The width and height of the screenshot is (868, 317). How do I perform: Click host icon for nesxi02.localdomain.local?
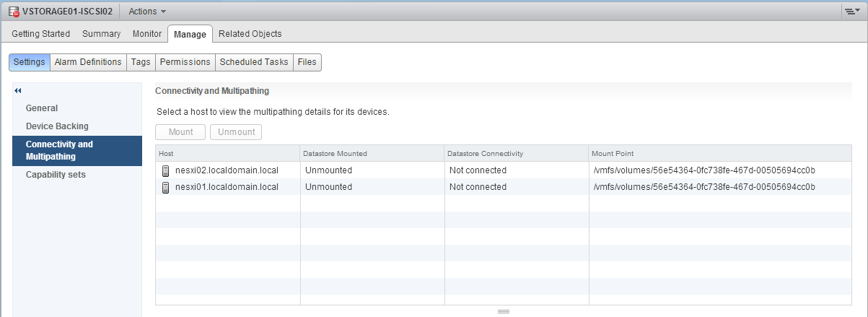(166, 170)
